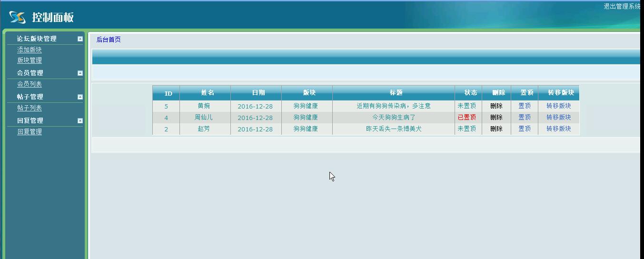This screenshot has width=644, height=259.
Task: Collapse the 论坛版块管理 section
Action: click(x=80, y=39)
